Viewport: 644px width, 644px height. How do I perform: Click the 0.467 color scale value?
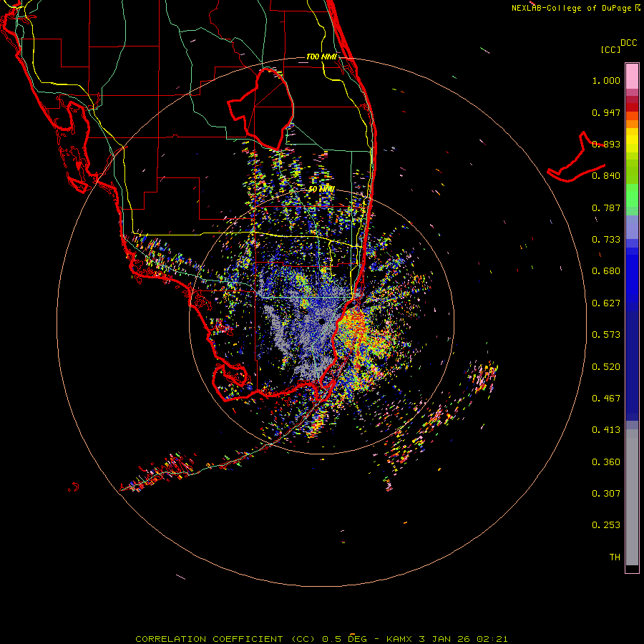(606, 399)
